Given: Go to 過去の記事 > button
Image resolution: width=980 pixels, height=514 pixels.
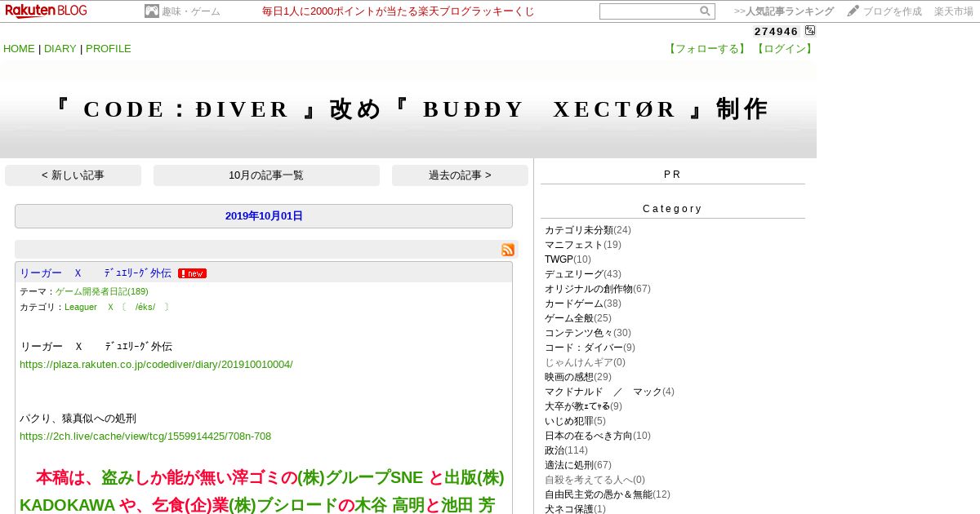Looking at the screenshot, I should (x=460, y=175).
